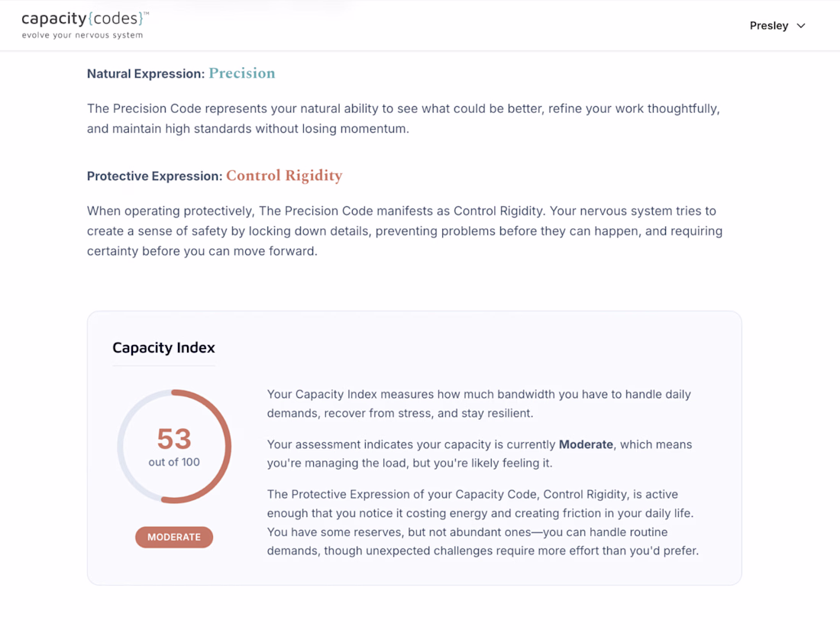This screenshot has width=840, height=630.
Task: Click the MODERATE badge
Action: [x=174, y=537]
